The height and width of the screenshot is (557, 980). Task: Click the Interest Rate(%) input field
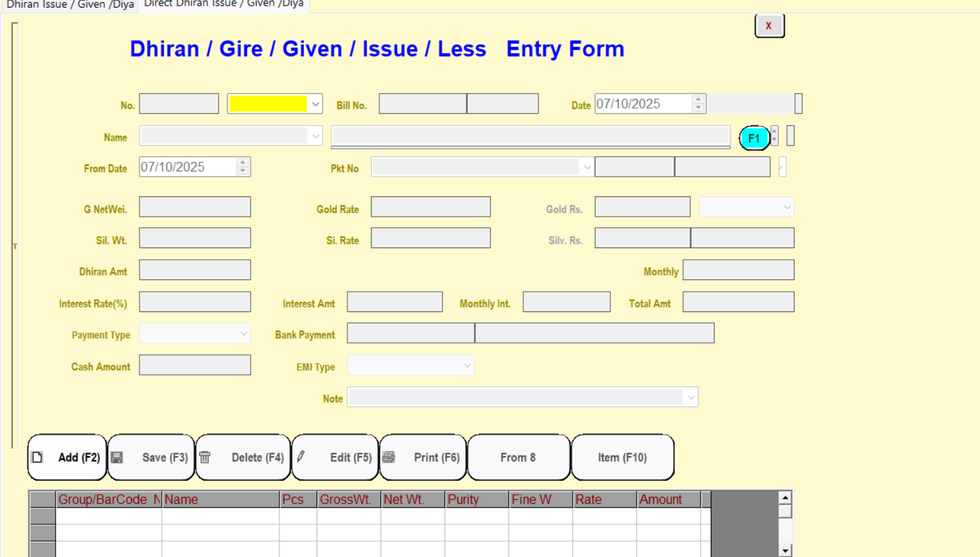(x=195, y=302)
